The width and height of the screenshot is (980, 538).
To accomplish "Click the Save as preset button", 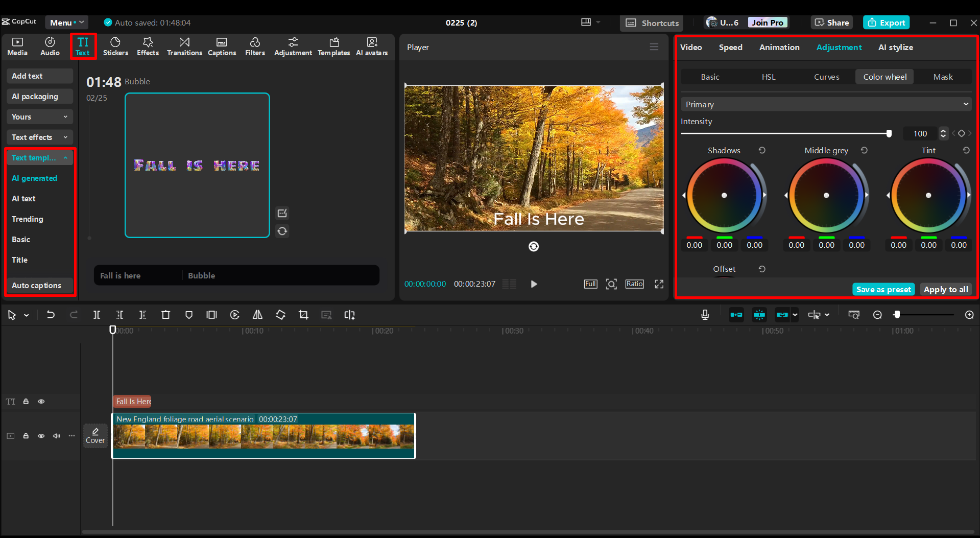I will coord(883,289).
